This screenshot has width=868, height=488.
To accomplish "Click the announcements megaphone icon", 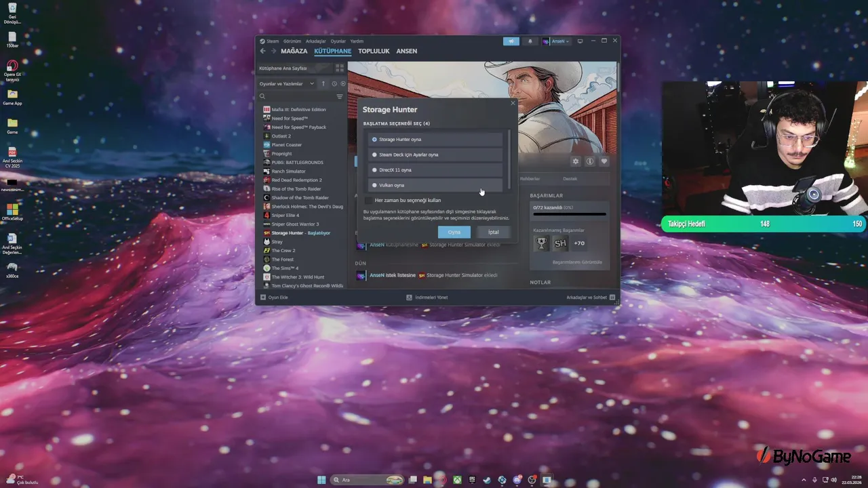I will tap(511, 41).
